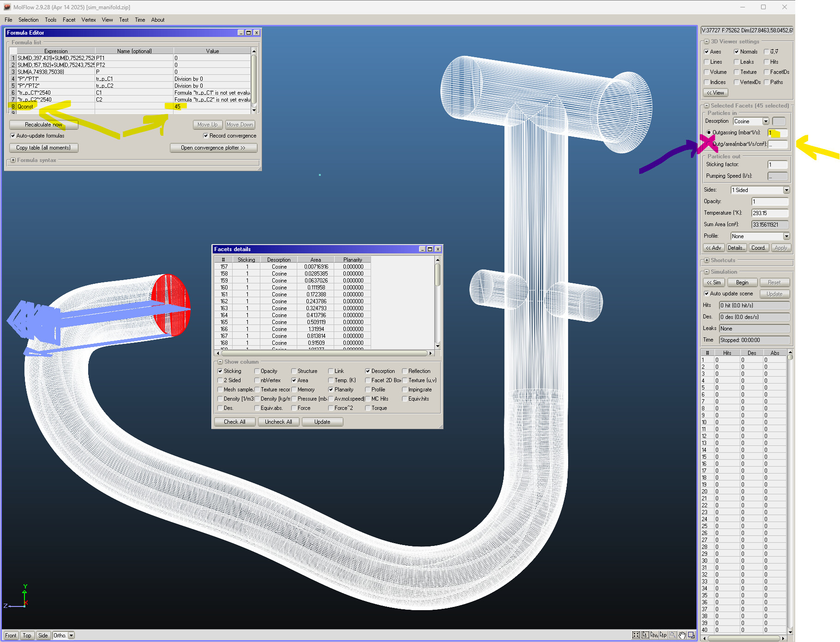Activate the zoom selection magnifier icon

673,635
